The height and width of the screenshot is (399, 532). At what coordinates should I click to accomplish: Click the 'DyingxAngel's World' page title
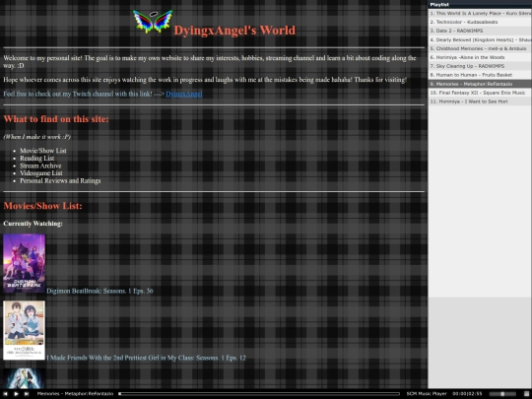pos(234,31)
